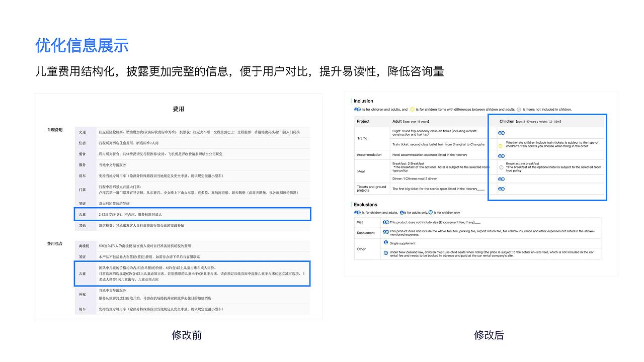Click the '儿童' label beside '2-12周岁(不含)'
The width and height of the screenshot is (644, 362).
(82, 215)
